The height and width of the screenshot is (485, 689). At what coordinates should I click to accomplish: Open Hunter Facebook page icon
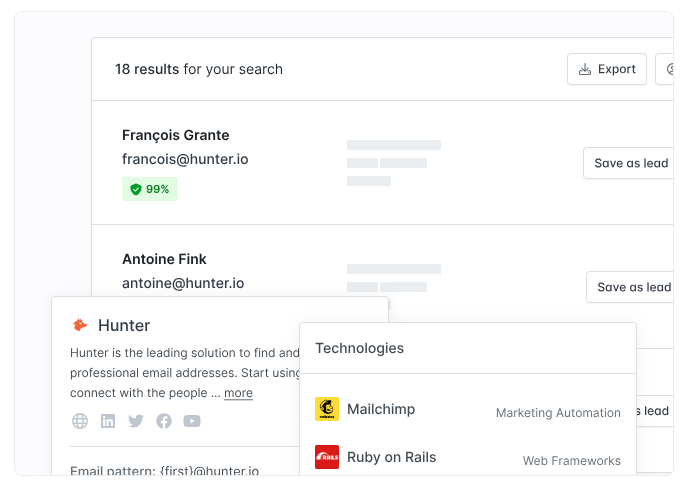[164, 421]
